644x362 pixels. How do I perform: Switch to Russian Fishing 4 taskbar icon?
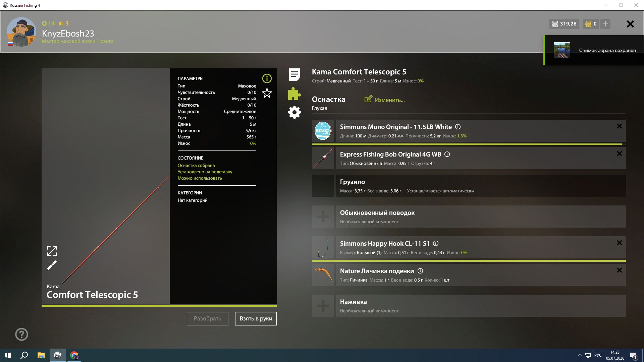point(58,355)
